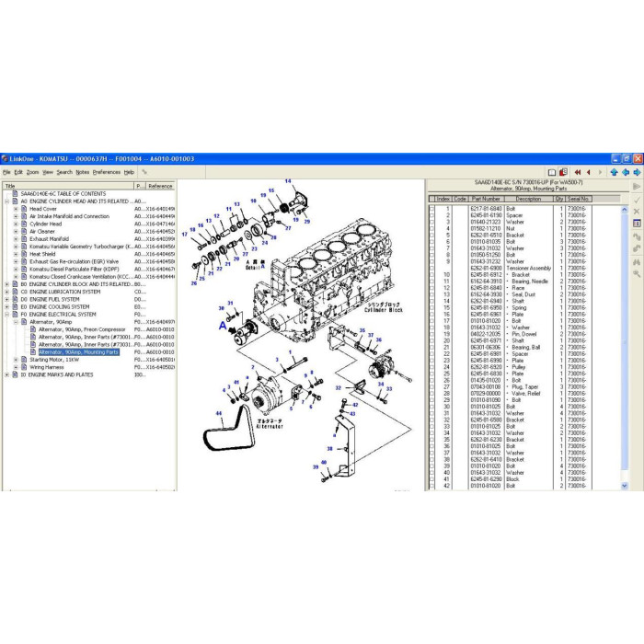Click the binoculars search icon in sidebar
644x644 pixels.
point(637,261)
